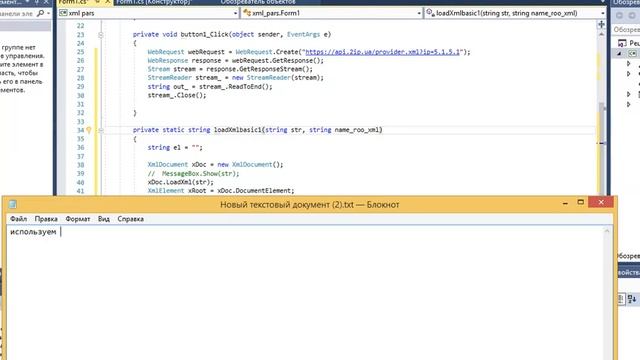Switch to Form1.cs [Конструктор] tab
640x360 pixels.
pos(153,2)
